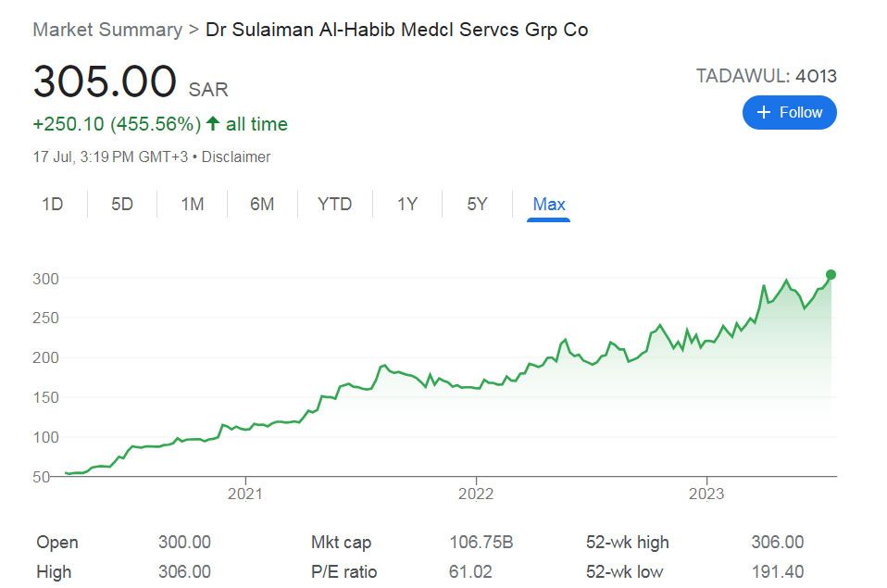Click the 2022 marker on chart axis
This screenshot has height=588, width=887.
click(476, 493)
